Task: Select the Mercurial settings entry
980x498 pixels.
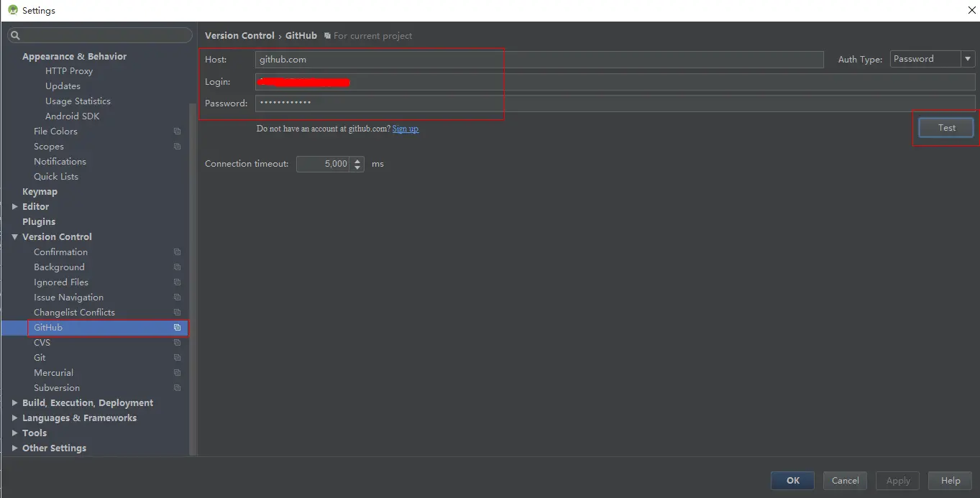Action: click(x=53, y=373)
